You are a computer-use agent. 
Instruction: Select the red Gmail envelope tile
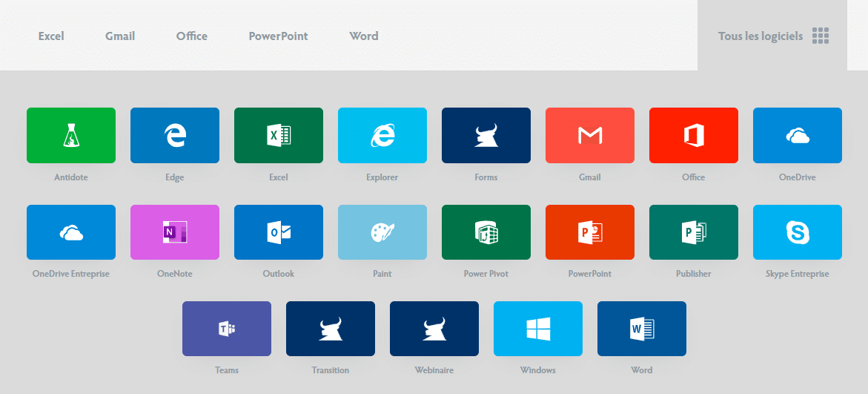tap(590, 135)
